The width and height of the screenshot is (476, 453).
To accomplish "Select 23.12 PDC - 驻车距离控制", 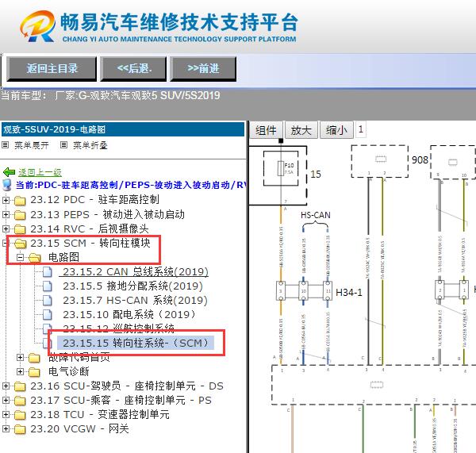I will click(x=94, y=200).
